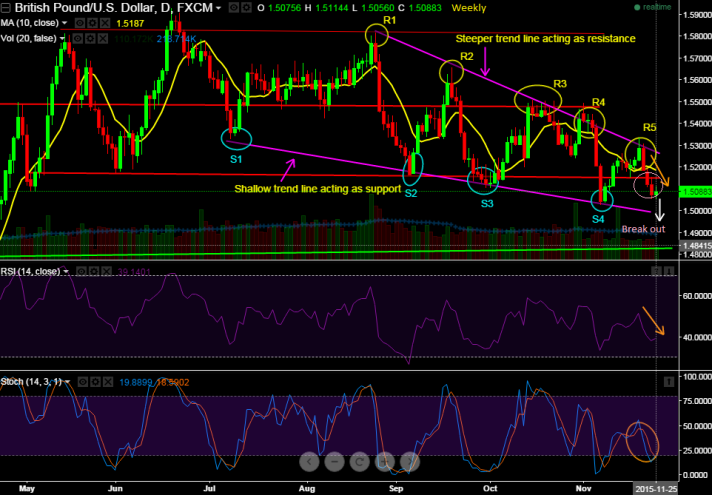712x495 pixels.
Task: Reset chart view with round refresh button
Action: (x=359, y=462)
